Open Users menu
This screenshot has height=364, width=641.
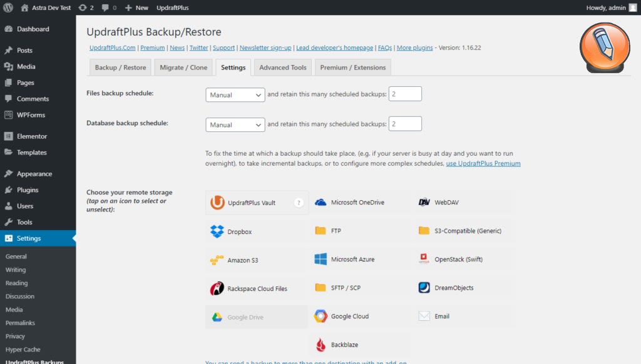pos(38,206)
